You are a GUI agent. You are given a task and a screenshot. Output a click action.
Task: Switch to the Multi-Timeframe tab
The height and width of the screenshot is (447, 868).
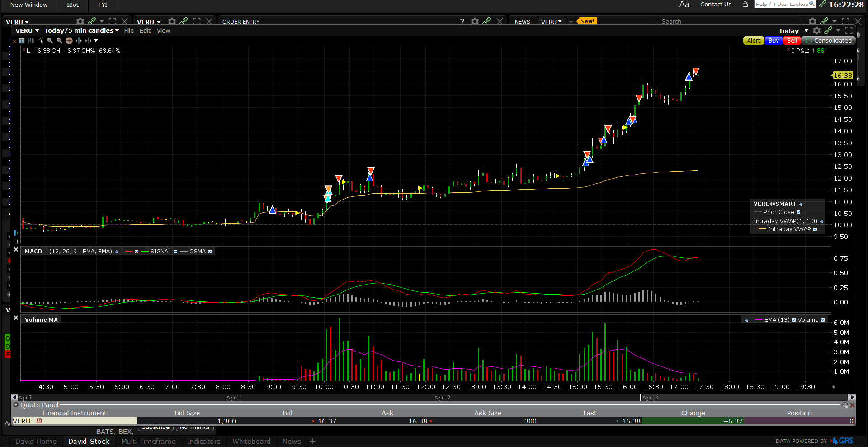[148, 441]
